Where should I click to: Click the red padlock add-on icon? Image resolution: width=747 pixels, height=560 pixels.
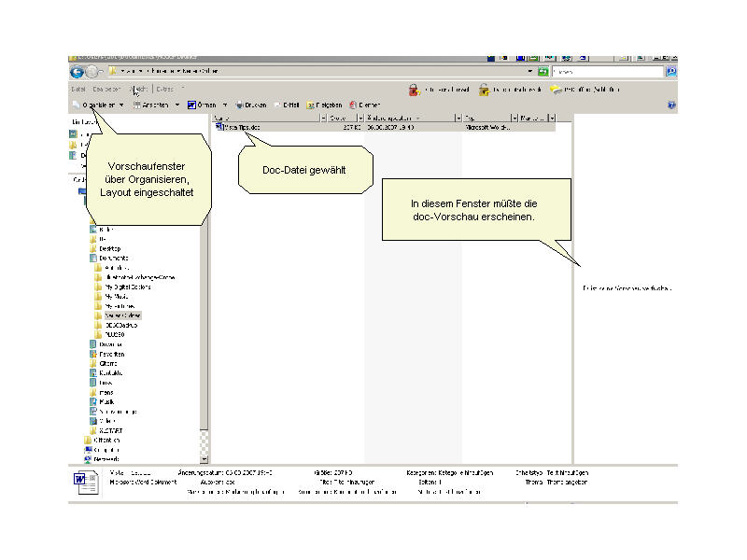pyautogui.click(x=414, y=90)
